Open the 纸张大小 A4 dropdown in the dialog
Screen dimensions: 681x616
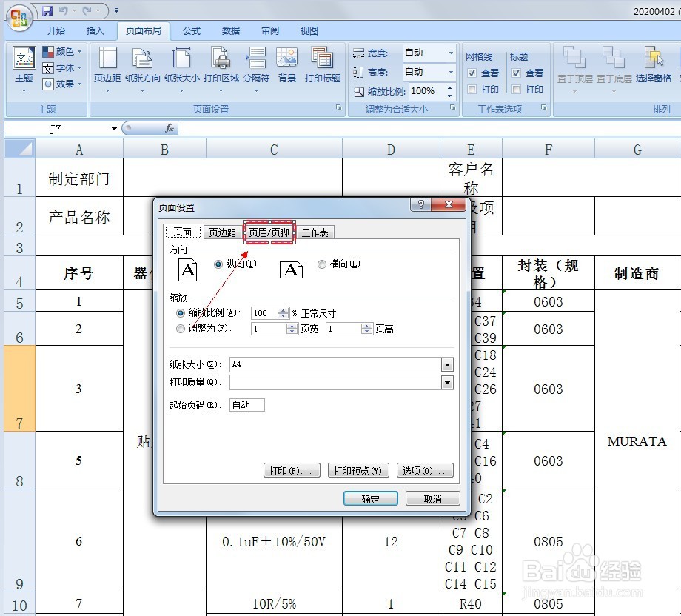(x=447, y=364)
